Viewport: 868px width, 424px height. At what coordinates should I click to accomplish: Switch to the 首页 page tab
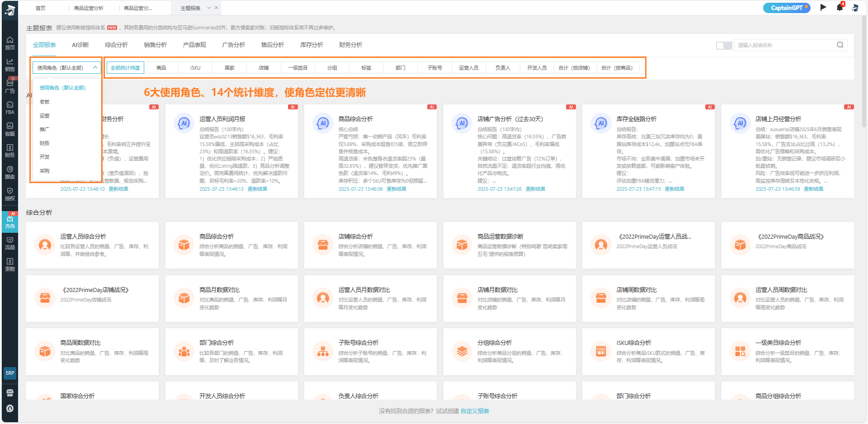41,8
